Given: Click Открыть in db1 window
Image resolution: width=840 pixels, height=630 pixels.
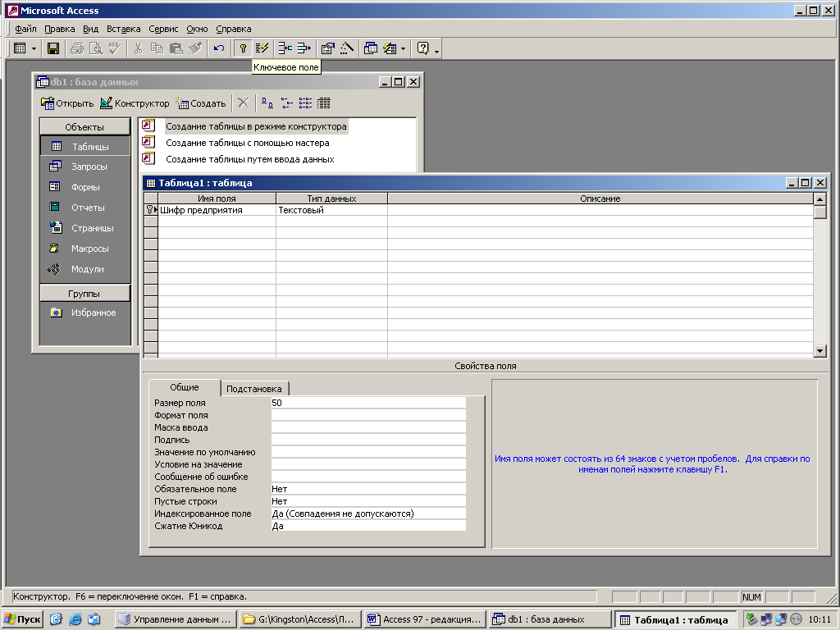Looking at the screenshot, I should 67,103.
